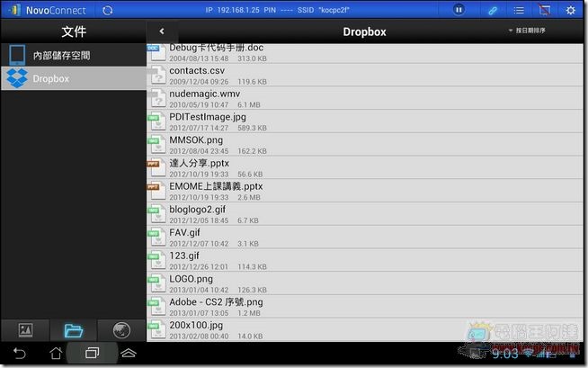Click the PPT icon beside EMOME上課講義.pptx
This screenshot has height=368, width=588.
[156, 192]
